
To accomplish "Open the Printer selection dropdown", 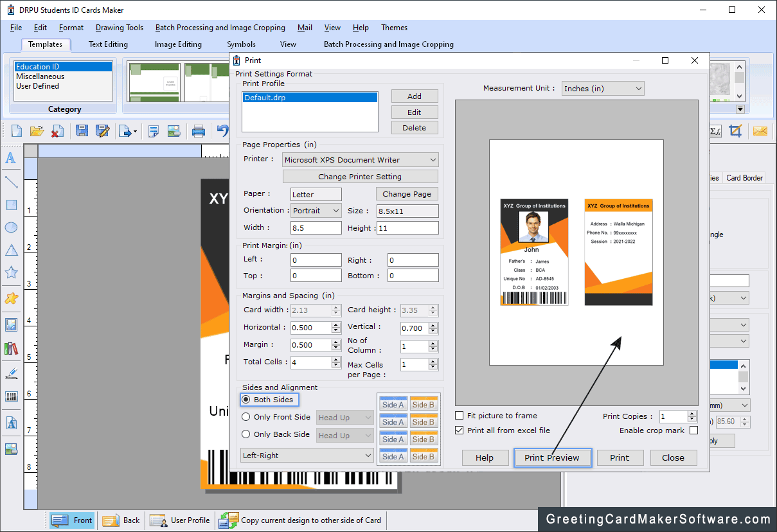I will 361,160.
